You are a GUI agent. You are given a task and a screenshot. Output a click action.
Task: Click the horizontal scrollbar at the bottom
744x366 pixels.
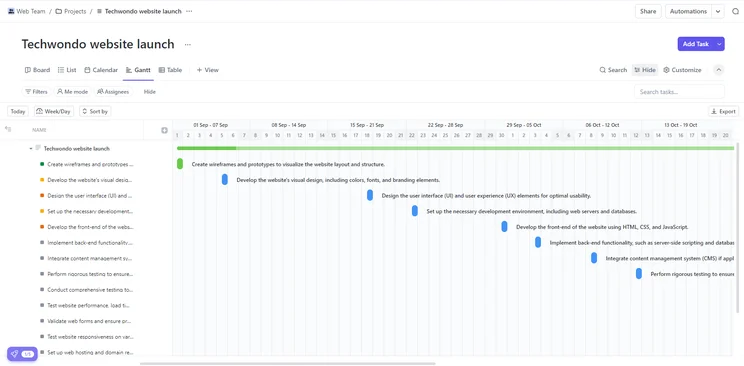288,364
